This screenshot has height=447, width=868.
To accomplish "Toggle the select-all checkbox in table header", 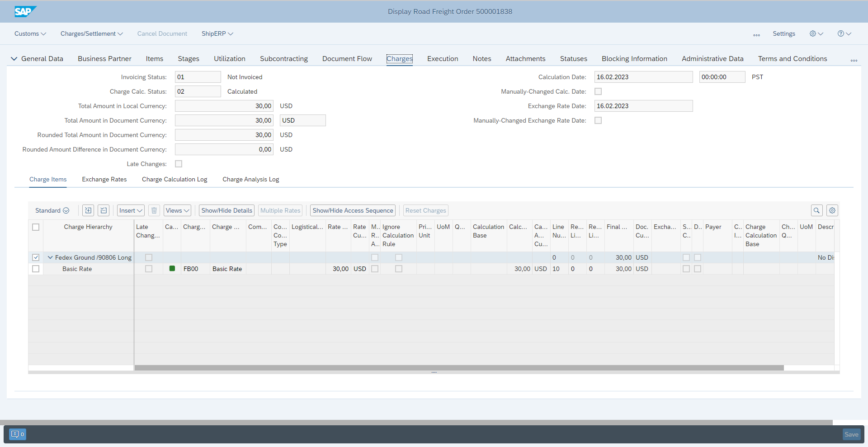I will click(36, 227).
